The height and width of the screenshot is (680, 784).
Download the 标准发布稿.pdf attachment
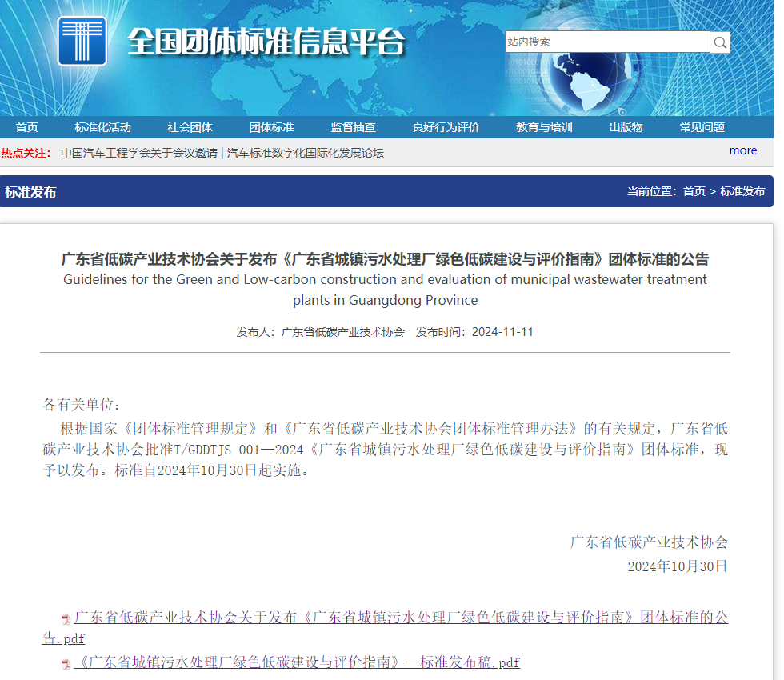297,662
